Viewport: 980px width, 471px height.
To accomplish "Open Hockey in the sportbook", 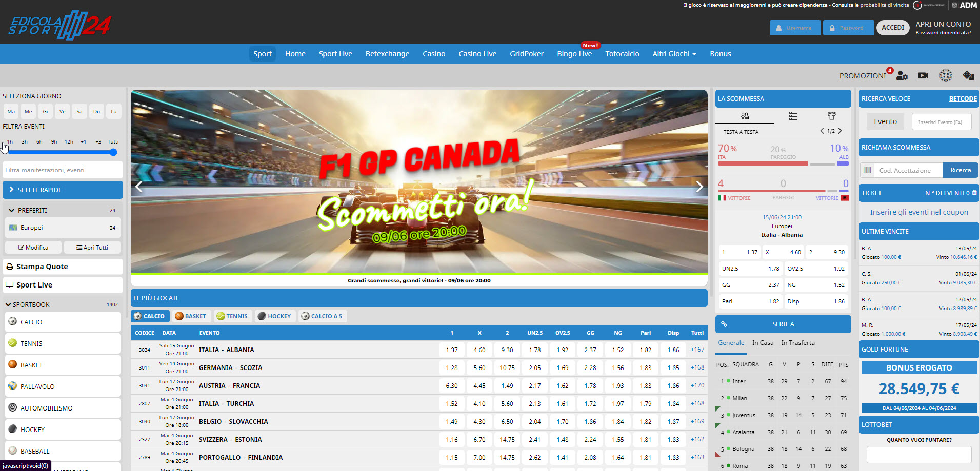I will click(x=63, y=429).
